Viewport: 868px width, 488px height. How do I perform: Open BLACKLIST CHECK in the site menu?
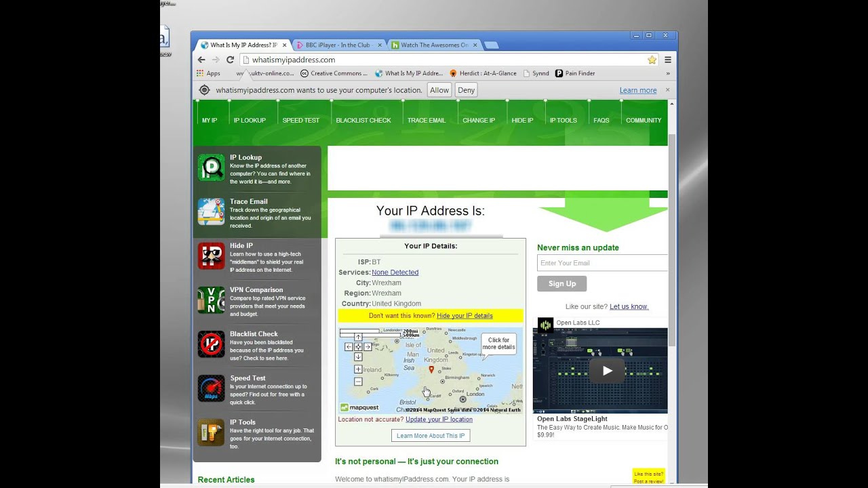tap(363, 121)
